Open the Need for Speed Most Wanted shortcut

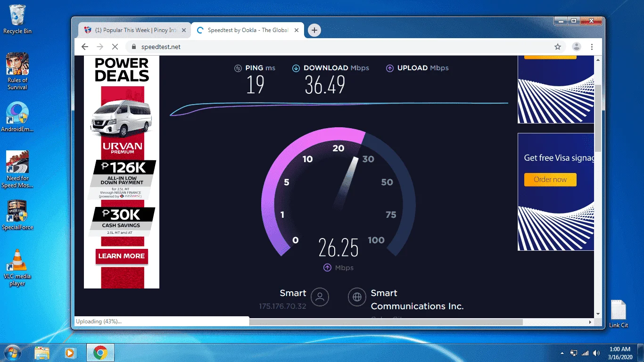(17, 169)
